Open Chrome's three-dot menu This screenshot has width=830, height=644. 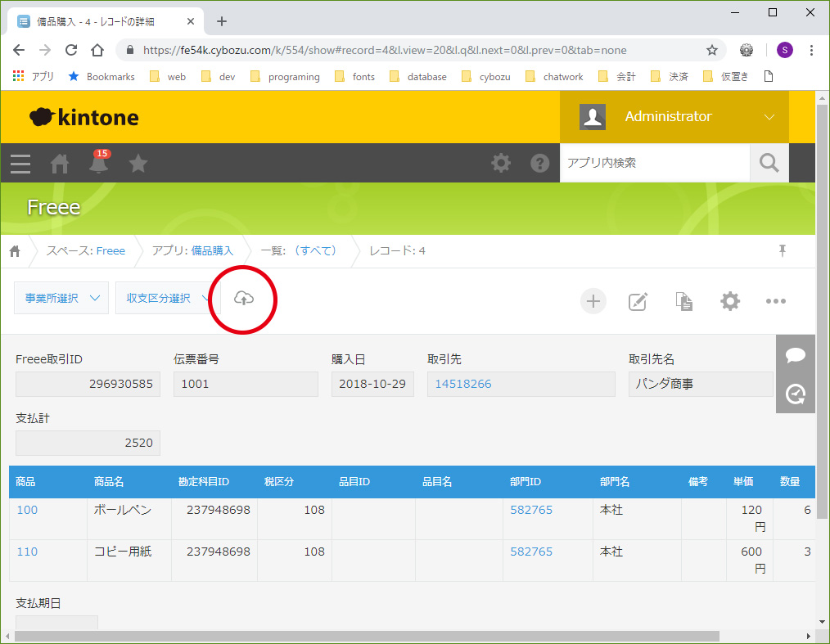811,50
